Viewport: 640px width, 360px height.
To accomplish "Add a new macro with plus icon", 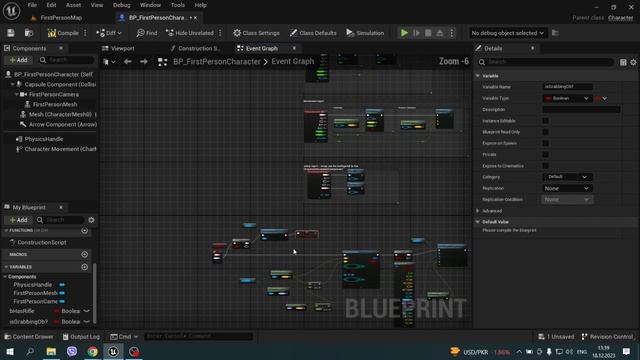I will pyautogui.click(x=84, y=254).
